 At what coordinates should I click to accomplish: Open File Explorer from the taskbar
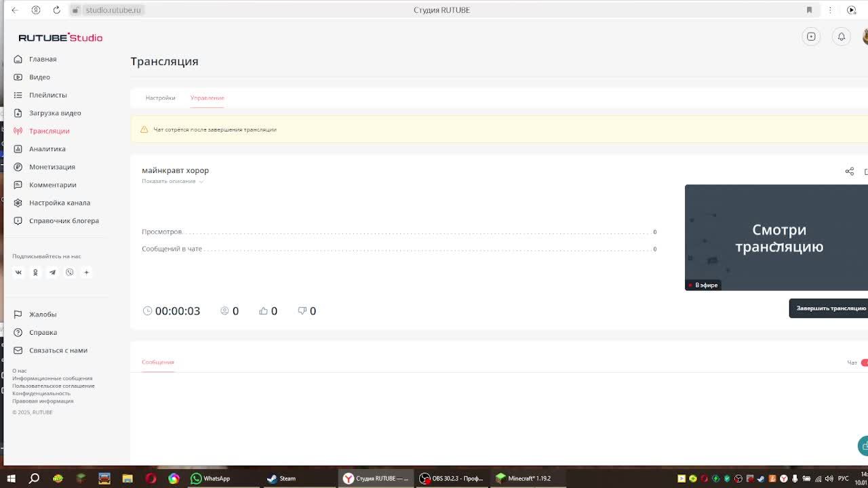click(127, 479)
